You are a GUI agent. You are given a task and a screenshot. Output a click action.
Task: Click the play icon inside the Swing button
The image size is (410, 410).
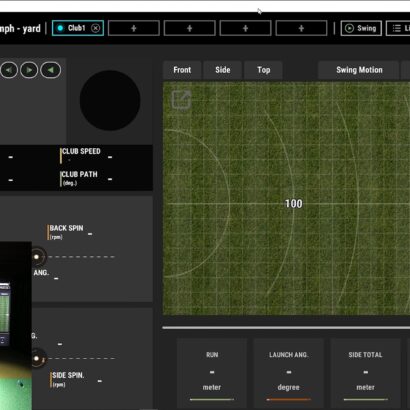(349, 28)
